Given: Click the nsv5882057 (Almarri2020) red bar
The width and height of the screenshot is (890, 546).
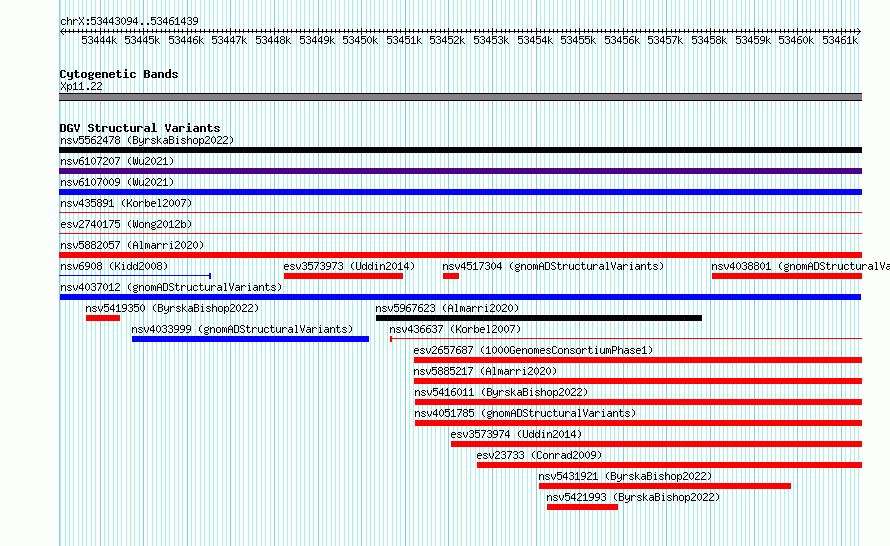Looking at the screenshot, I should coord(460,255).
